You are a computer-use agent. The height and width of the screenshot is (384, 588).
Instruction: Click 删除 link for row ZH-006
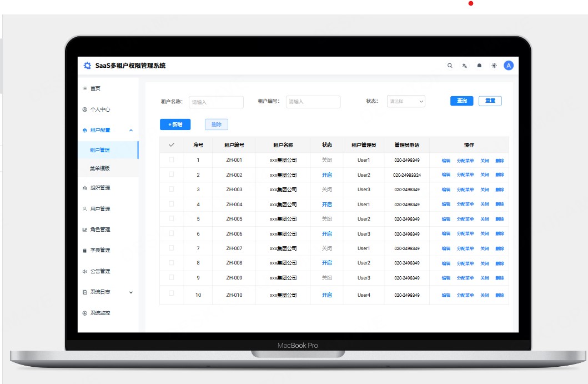(500, 233)
